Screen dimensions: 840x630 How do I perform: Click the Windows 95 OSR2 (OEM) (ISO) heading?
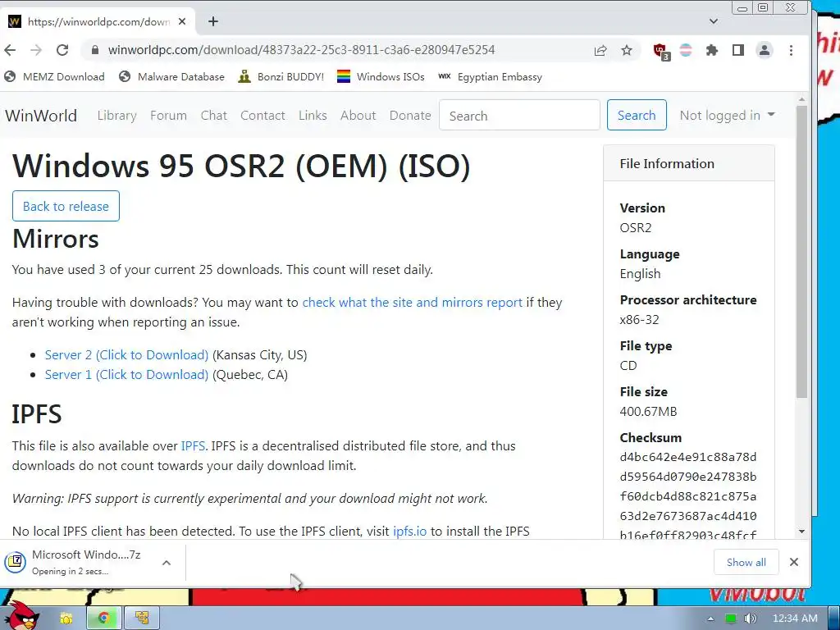coord(241,166)
